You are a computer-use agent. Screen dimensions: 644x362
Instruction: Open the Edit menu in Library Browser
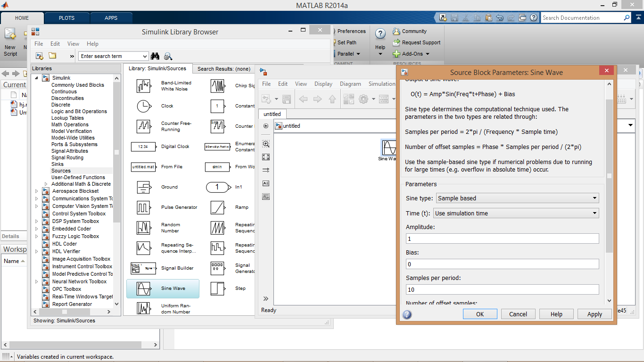[55, 44]
